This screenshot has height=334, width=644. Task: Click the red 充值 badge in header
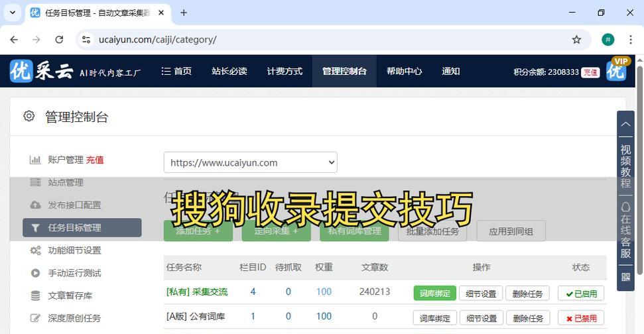590,72
